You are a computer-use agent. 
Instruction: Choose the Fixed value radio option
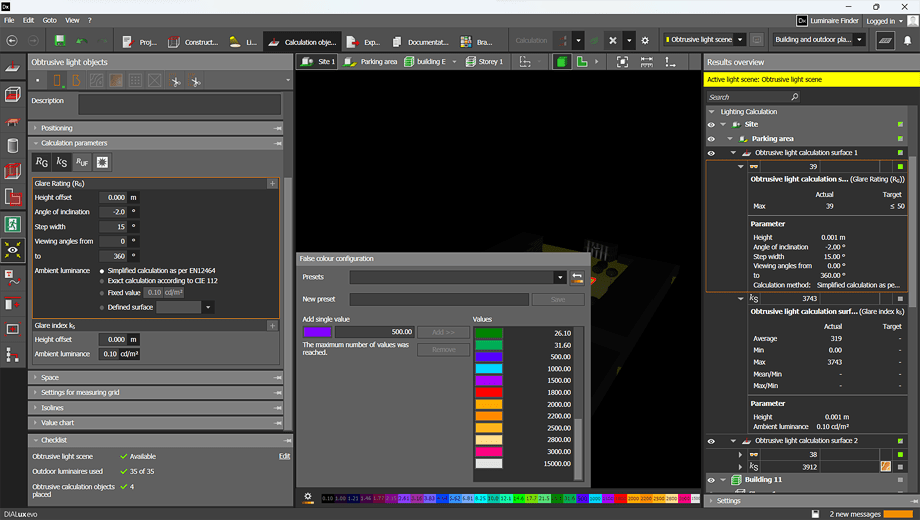(x=101, y=293)
